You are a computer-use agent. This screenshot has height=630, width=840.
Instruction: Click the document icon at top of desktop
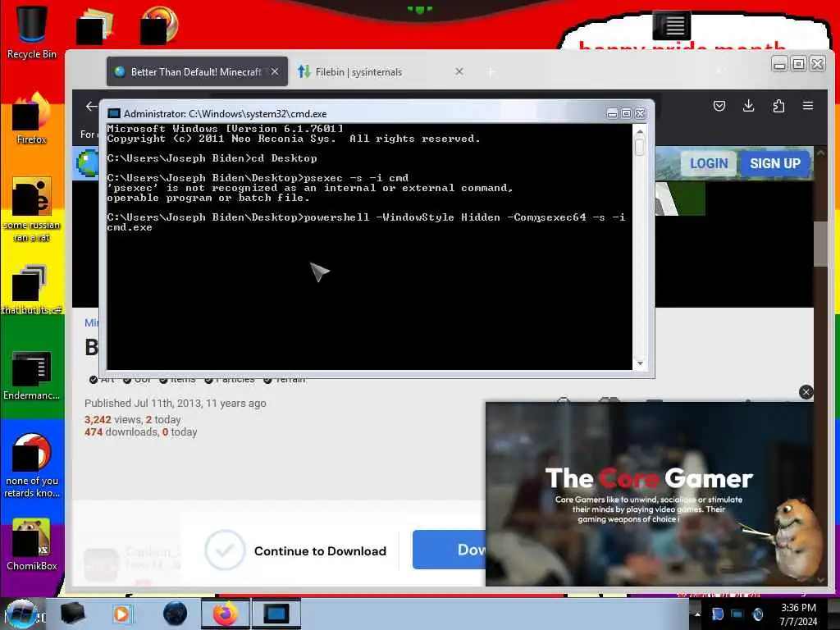[671, 25]
